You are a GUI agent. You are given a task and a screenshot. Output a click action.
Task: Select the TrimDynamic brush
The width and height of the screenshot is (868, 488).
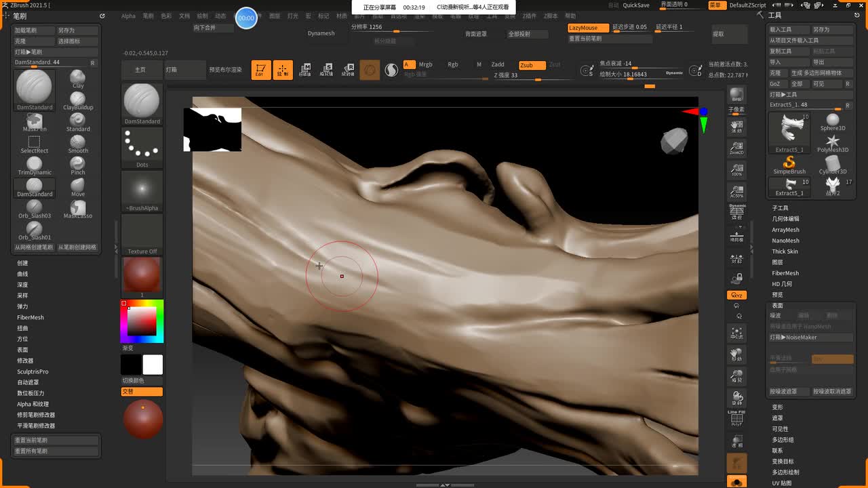pos(35,165)
